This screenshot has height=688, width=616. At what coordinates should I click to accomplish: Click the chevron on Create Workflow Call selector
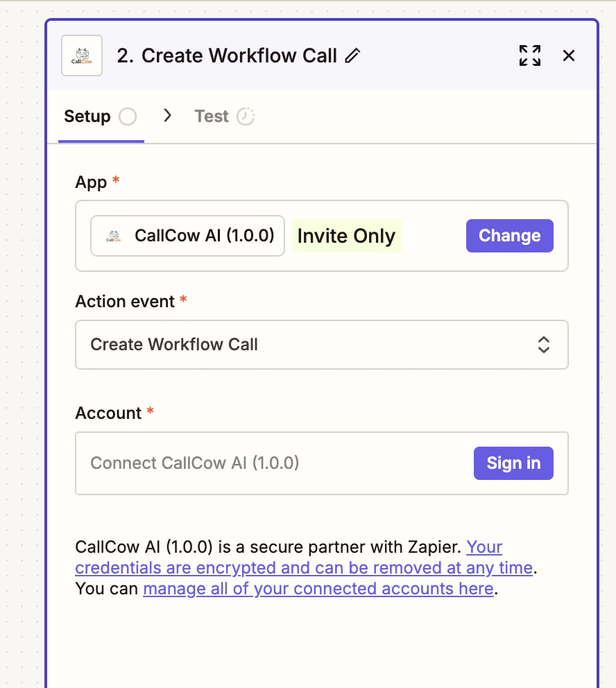(544, 345)
